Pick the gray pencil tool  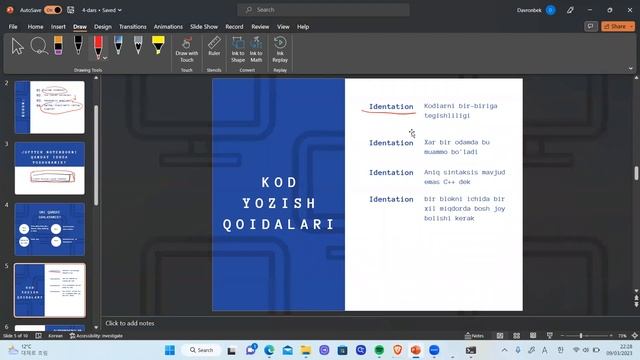click(x=138, y=45)
